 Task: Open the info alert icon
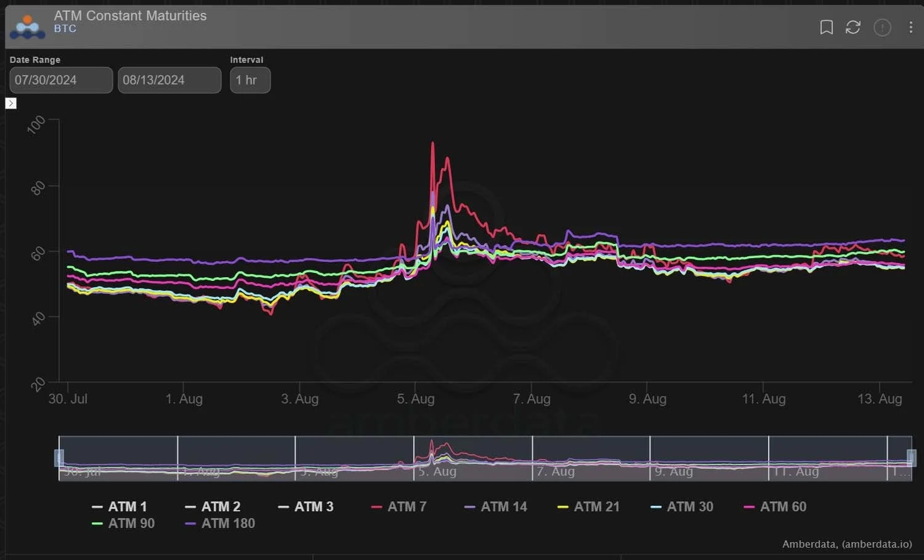coord(882,27)
